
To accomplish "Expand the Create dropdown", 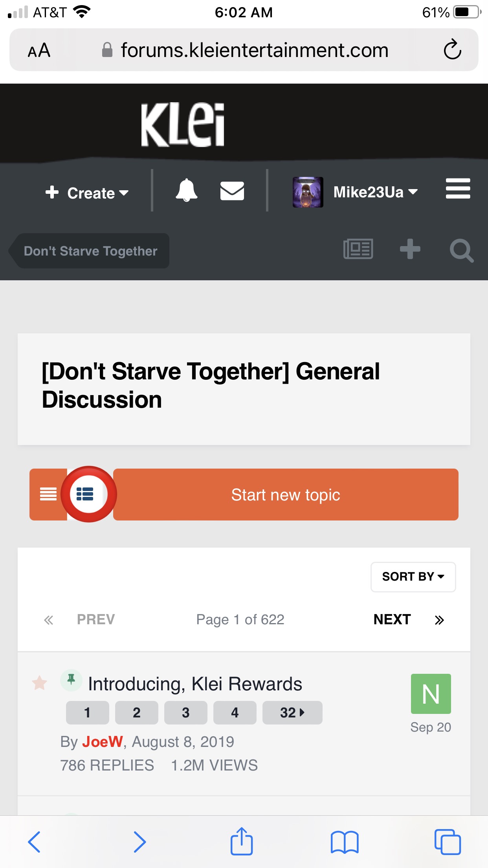I will pyautogui.click(x=87, y=193).
